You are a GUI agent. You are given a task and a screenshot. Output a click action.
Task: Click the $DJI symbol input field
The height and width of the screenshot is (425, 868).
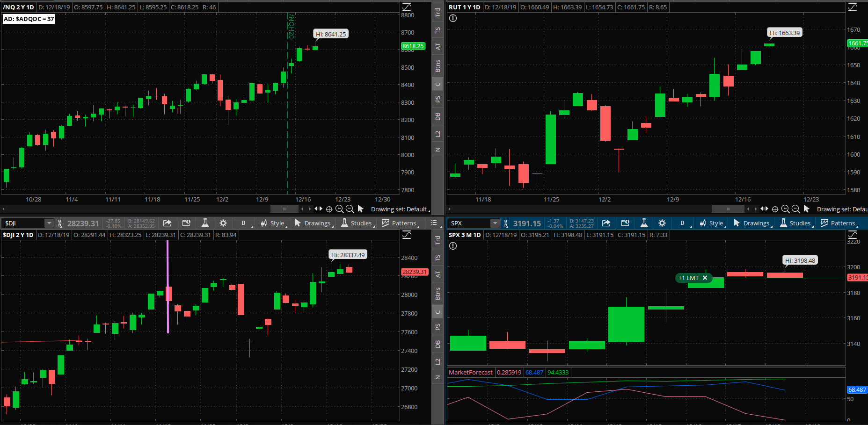point(23,223)
